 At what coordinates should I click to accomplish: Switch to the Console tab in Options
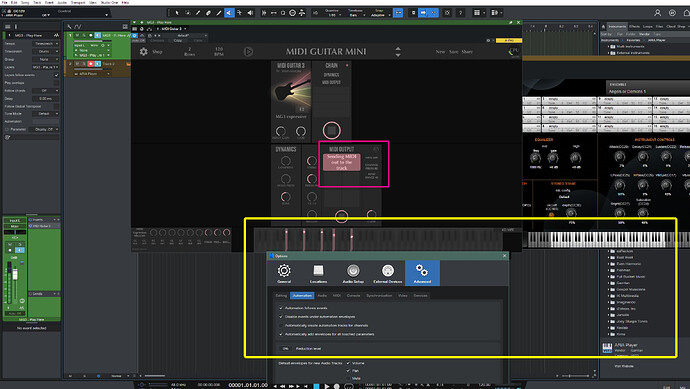point(353,296)
